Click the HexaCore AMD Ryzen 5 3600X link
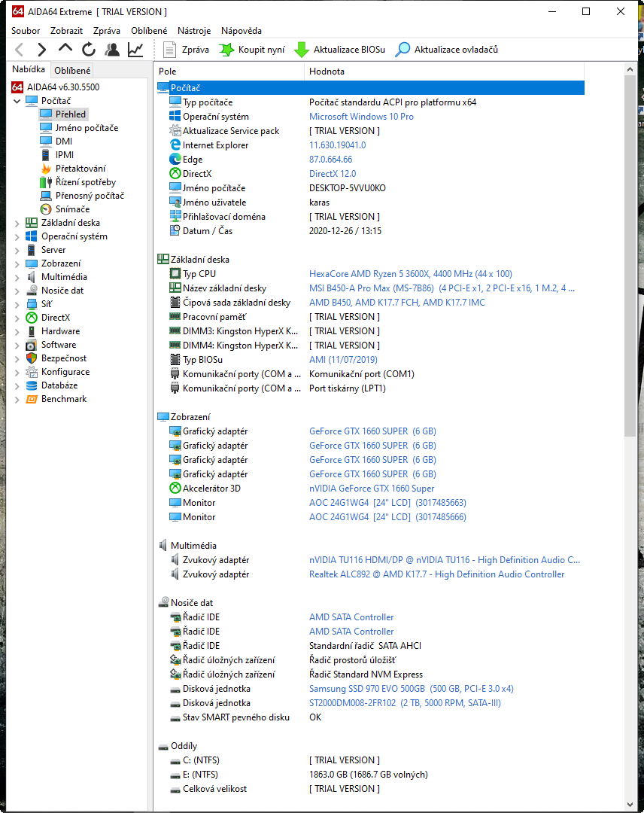This screenshot has height=813, width=644. pos(410,274)
